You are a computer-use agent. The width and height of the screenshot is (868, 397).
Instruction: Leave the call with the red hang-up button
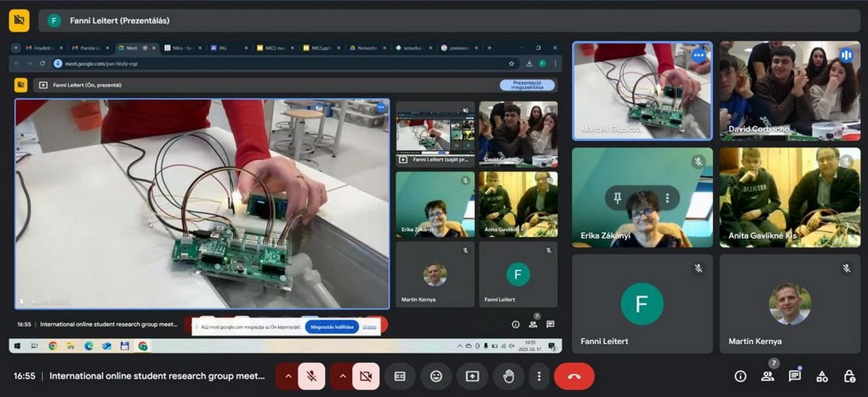(574, 376)
